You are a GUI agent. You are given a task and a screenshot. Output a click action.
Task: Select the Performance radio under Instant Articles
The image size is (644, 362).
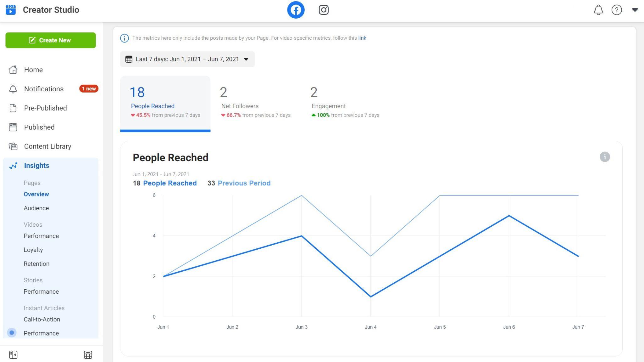point(12,332)
